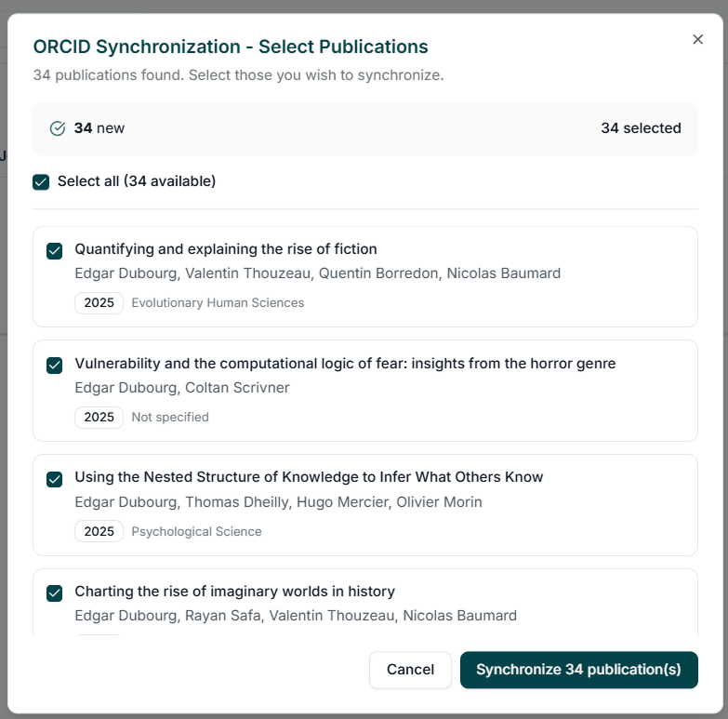Click the Not specified journal label

(x=170, y=418)
